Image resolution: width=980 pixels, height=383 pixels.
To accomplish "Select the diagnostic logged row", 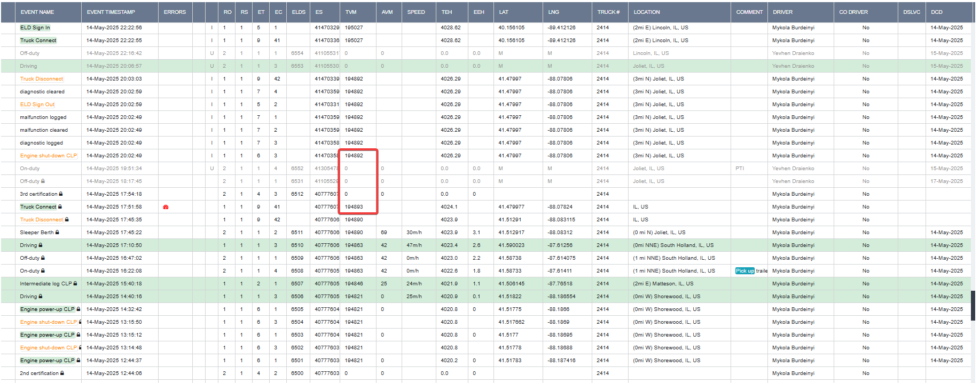I will (x=486, y=143).
